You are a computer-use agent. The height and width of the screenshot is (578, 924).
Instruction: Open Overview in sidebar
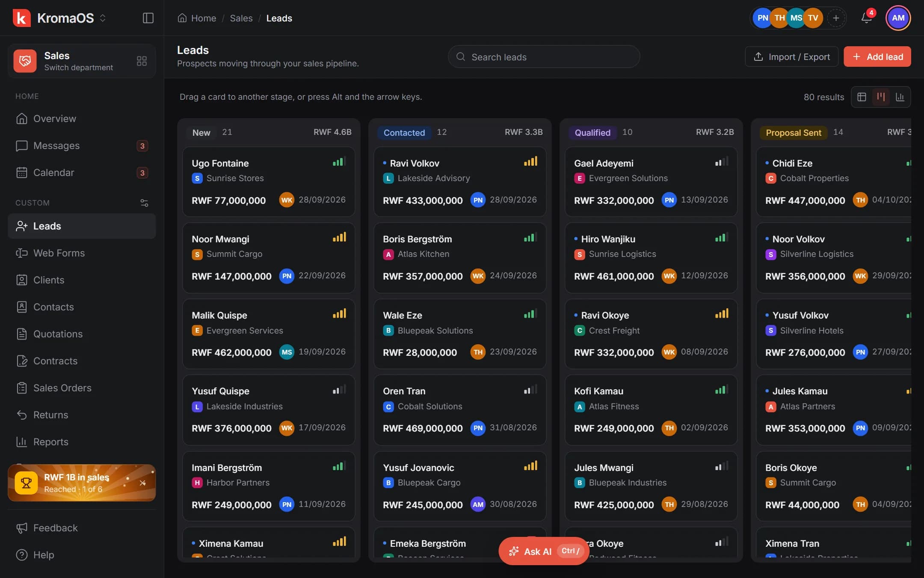click(82, 119)
